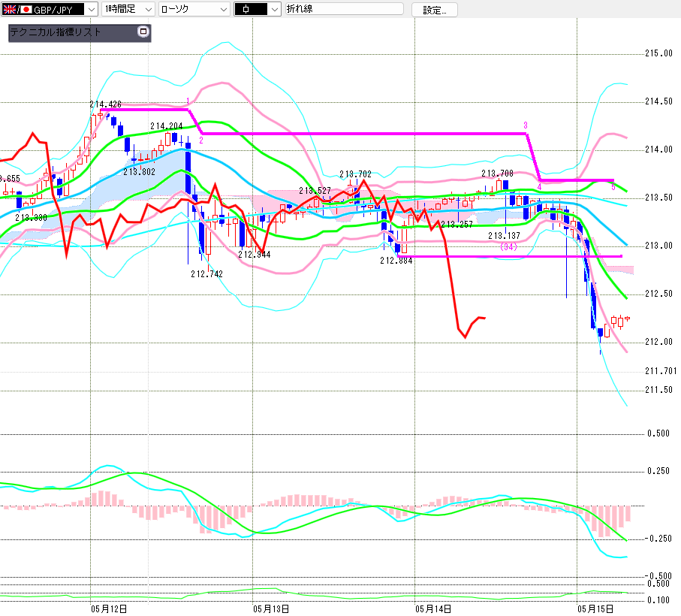Click the 設定... settings button
Image resolution: width=681 pixels, height=616 pixels.
434,10
